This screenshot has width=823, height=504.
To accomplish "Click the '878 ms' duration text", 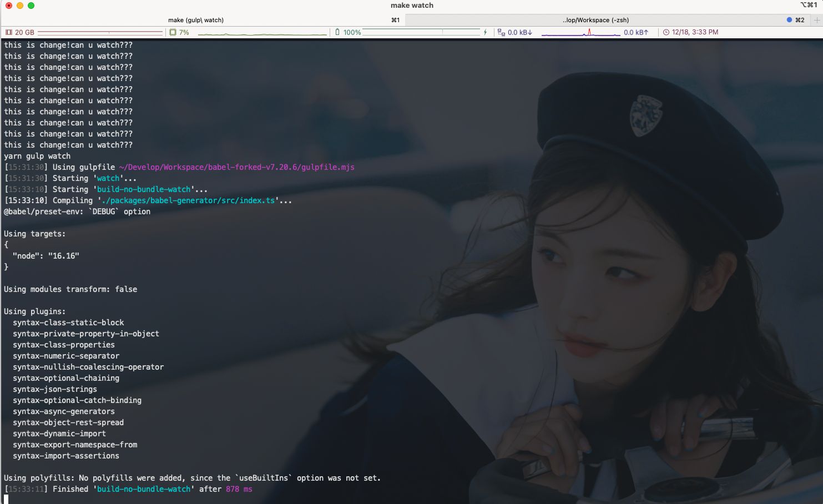I will [239, 489].
